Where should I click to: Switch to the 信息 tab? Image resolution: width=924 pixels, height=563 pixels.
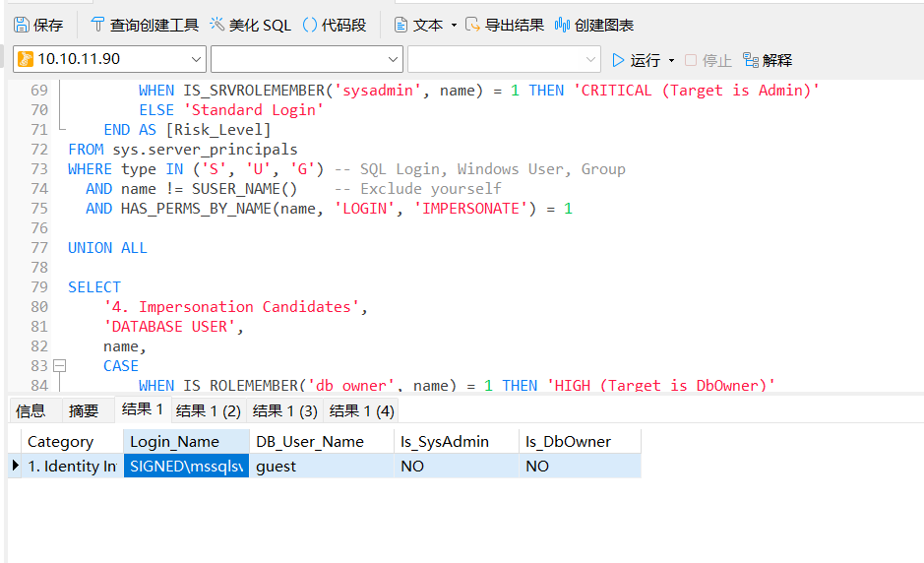click(x=31, y=410)
